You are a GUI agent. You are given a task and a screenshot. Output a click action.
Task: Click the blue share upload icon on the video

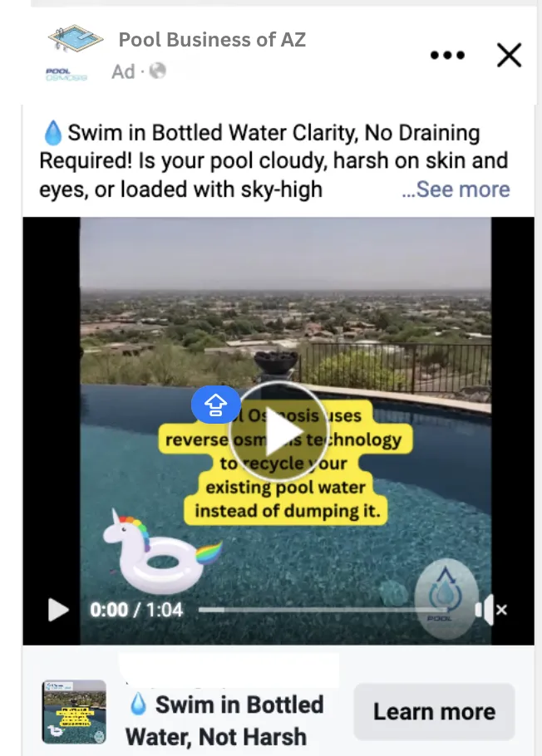[216, 405]
